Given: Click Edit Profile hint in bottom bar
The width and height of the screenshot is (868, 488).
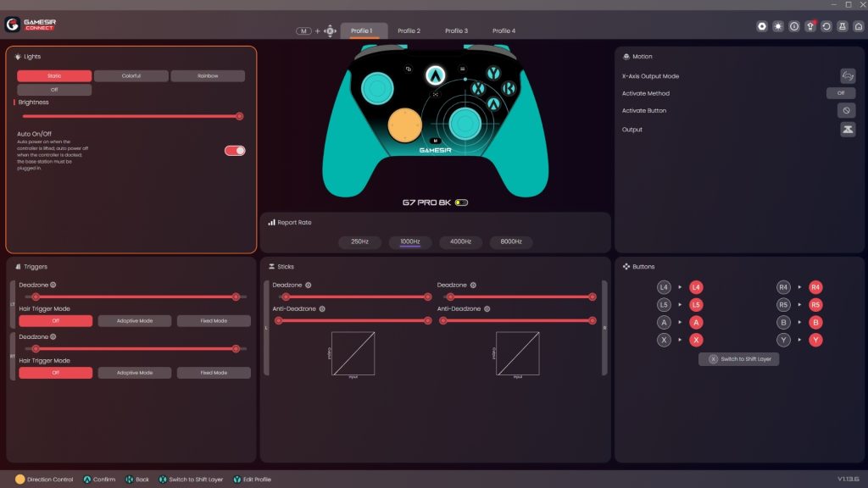Looking at the screenshot, I should (253, 480).
